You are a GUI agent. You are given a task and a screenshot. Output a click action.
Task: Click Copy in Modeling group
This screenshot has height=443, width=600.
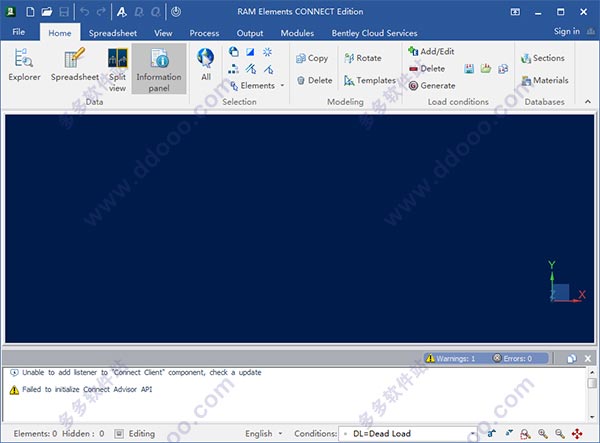[x=312, y=58]
